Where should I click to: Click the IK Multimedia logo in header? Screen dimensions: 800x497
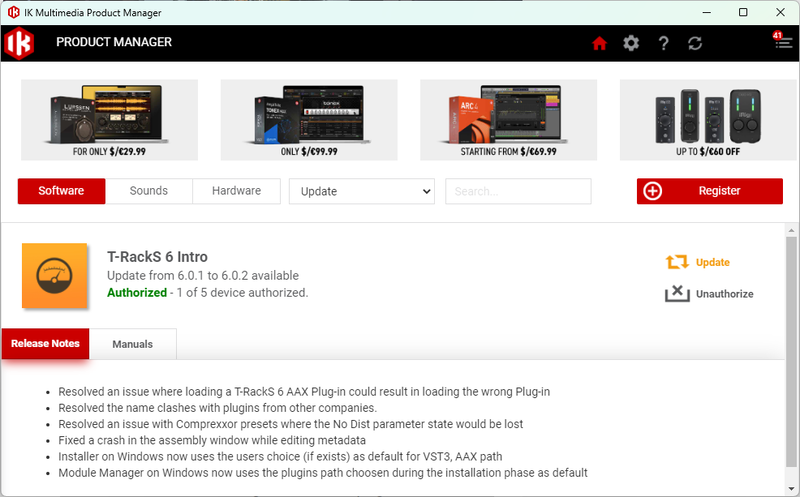(19, 43)
